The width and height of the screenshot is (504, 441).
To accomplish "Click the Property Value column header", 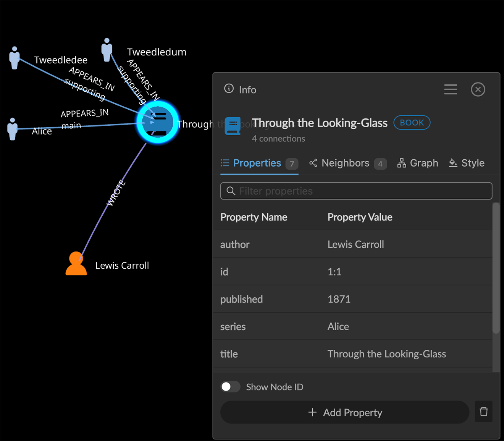I will 360,217.
